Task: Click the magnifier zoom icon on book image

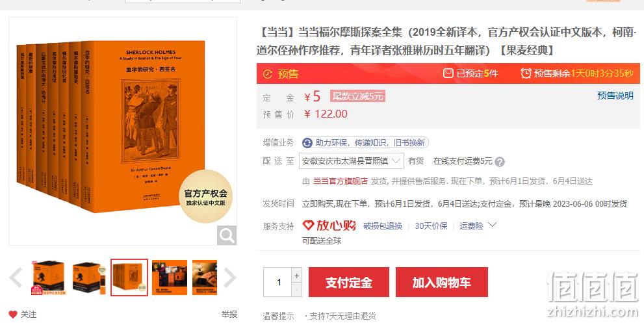Action: (x=227, y=235)
